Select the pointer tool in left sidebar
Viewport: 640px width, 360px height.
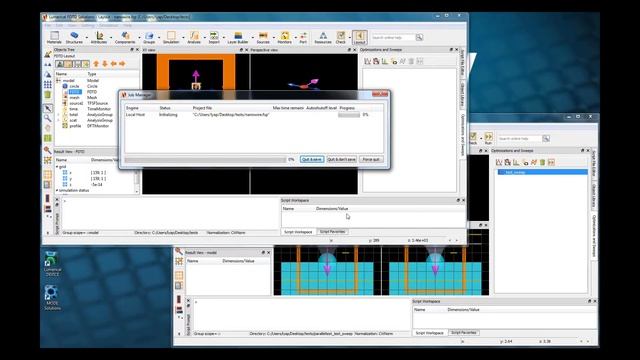[48, 109]
